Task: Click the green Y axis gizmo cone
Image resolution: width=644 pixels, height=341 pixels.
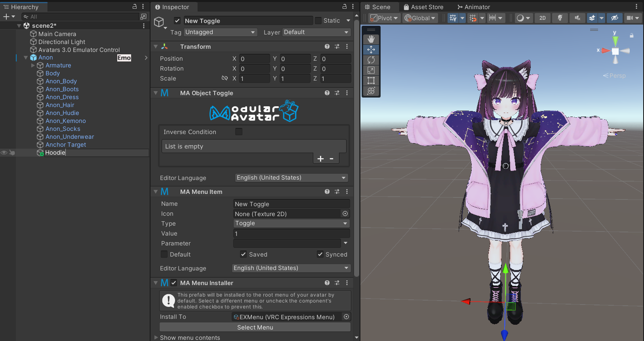Action: pos(615,41)
